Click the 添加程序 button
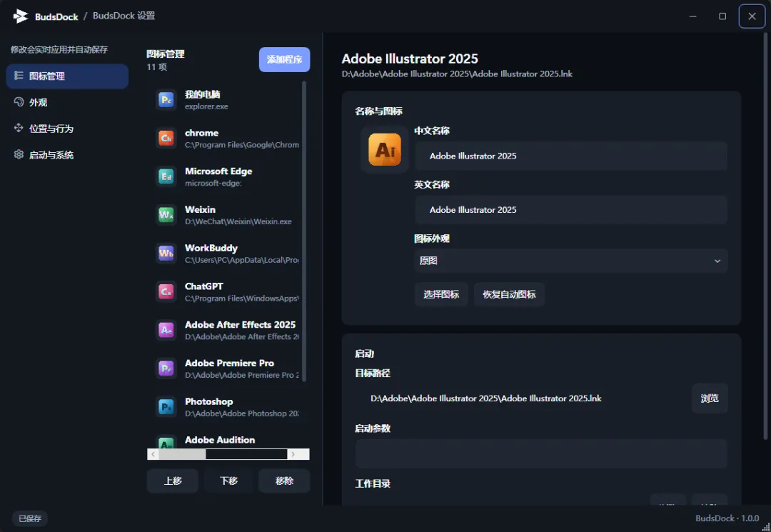Viewport: 771px width, 532px height. (x=284, y=59)
